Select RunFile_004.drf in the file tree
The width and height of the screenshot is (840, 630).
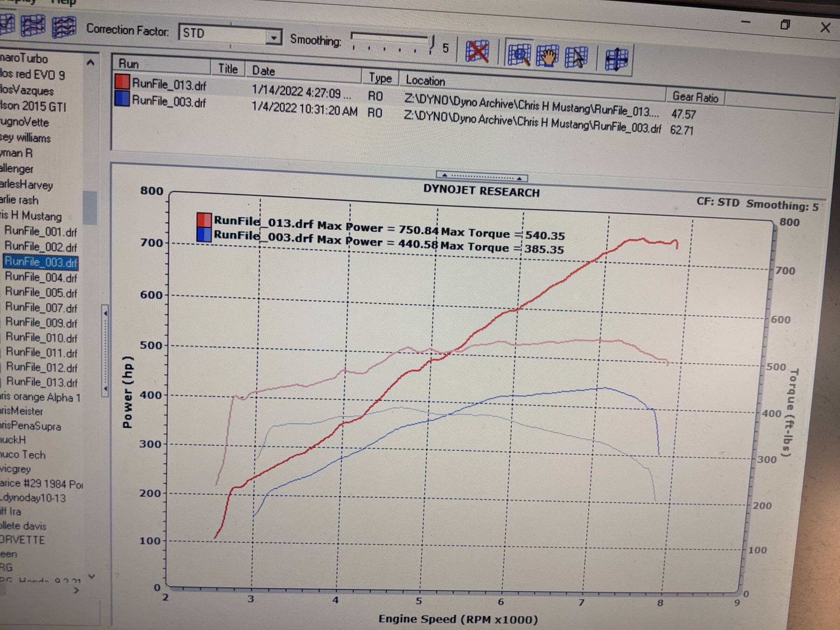click(41, 277)
